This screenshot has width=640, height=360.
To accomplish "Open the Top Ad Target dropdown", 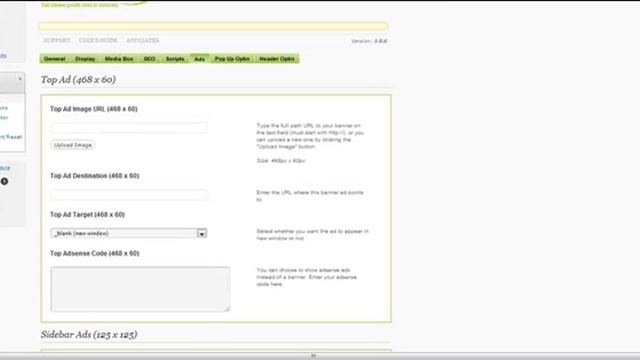I will coord(129,233).
